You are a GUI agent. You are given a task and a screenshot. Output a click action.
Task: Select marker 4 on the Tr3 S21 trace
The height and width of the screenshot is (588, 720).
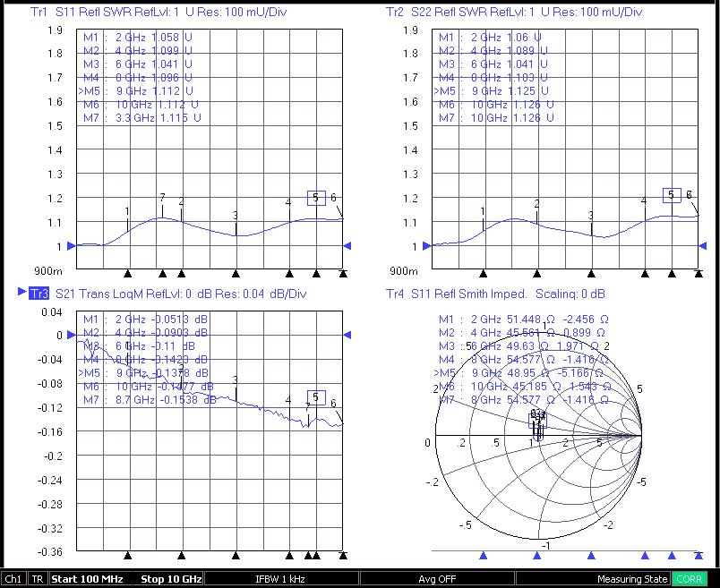(288, 400)
